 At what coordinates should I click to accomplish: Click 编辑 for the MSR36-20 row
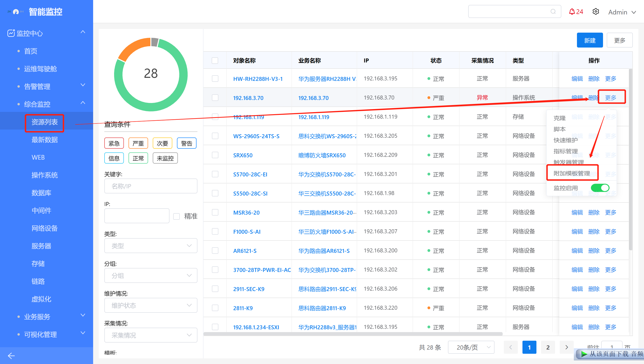point(577,212)
